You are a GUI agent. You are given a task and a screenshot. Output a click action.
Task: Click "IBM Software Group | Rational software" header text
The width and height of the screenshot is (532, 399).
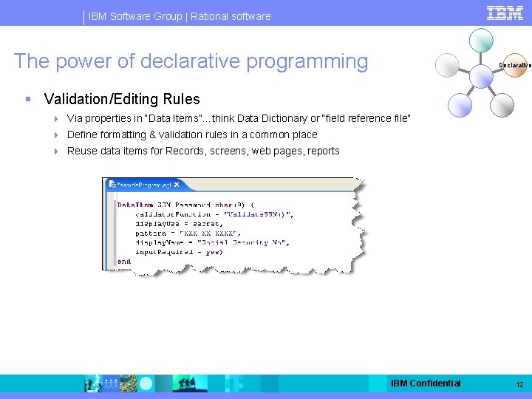tap(180, 16)
